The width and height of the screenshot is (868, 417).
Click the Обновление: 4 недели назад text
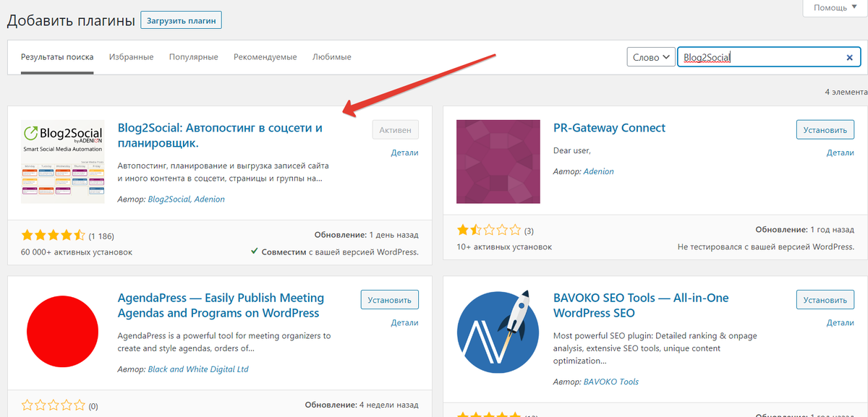[x=362, y=405]
